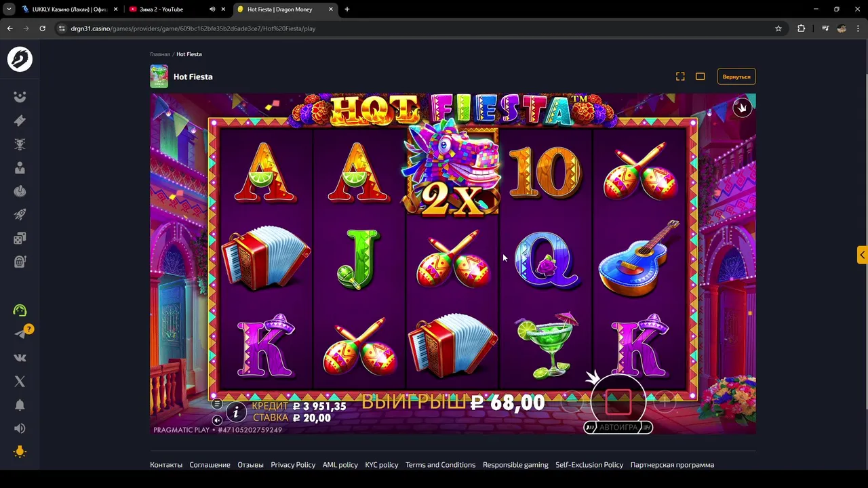868x488 pixels.
Task: Open the browser extensions puzzle icon
Action: [x=802, y=28]
